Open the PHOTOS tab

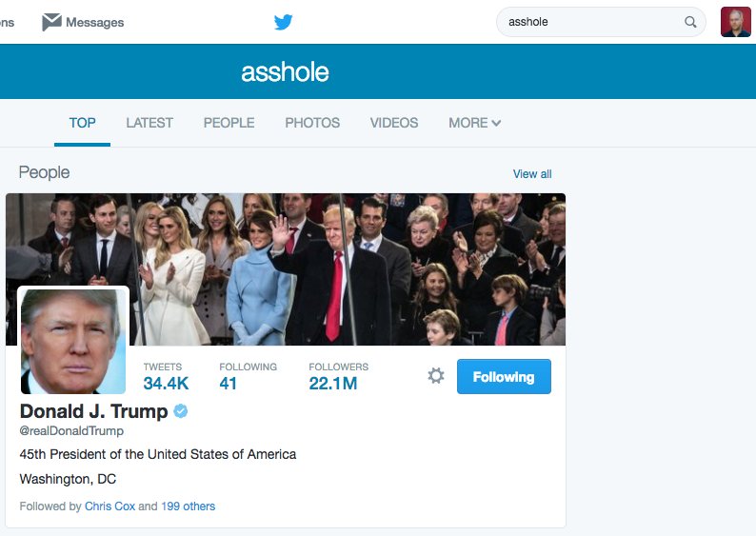coord(312,123)
